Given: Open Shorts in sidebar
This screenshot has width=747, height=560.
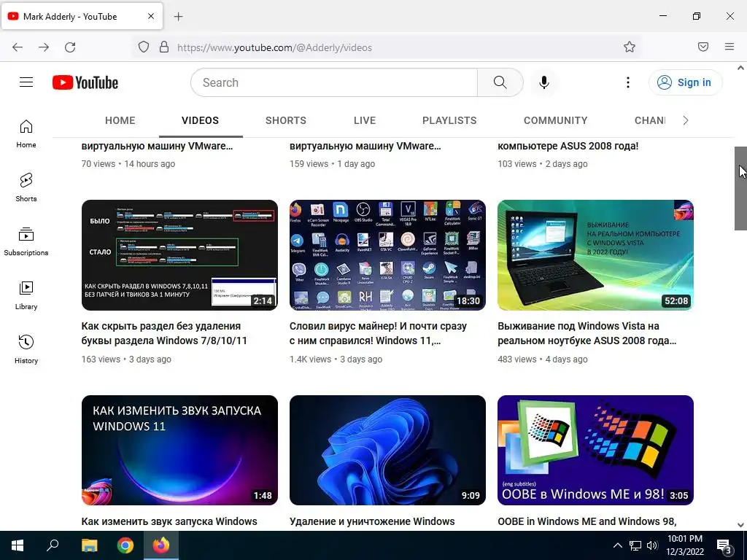Looking at the screenshot, I should (x=26, y=187).
